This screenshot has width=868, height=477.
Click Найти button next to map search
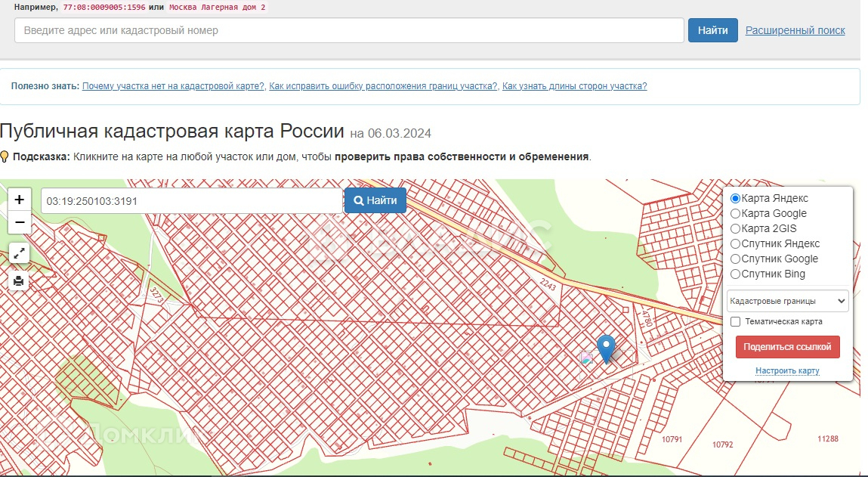[375, 200]
